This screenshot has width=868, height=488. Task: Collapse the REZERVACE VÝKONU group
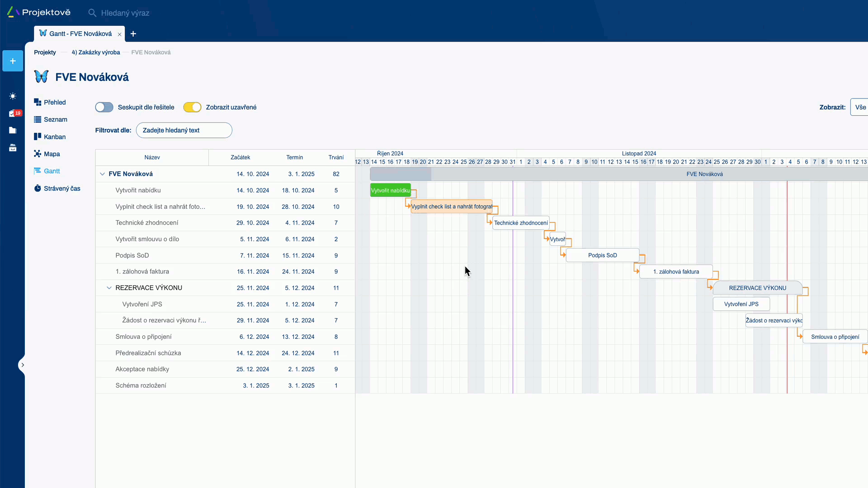(x=109, y=288)
